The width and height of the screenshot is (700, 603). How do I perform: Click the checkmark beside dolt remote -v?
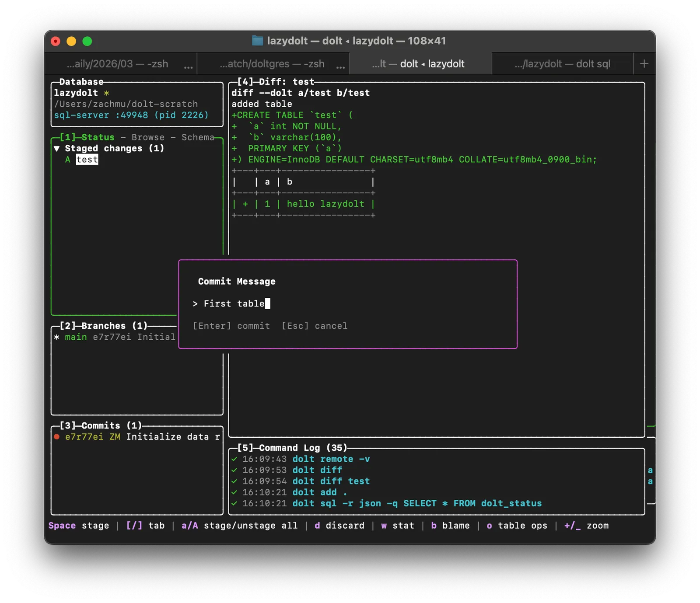pyautogui.click(x=234, y=459)
